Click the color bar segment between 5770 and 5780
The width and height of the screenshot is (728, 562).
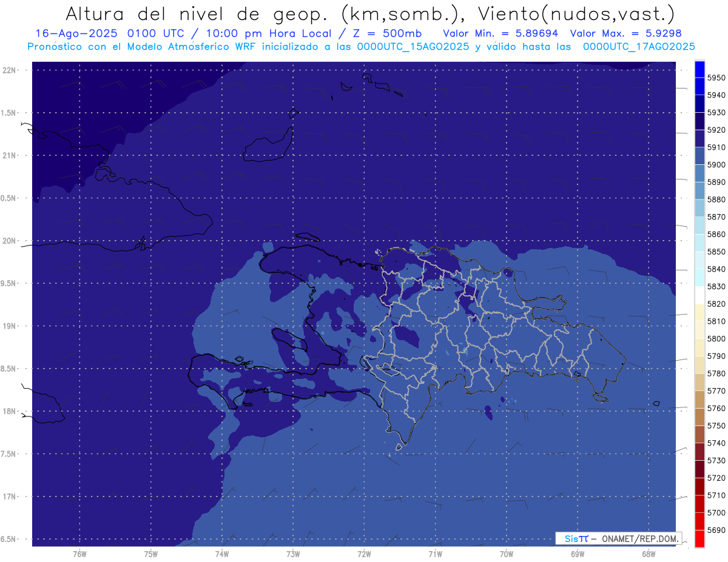pos(699,382)
